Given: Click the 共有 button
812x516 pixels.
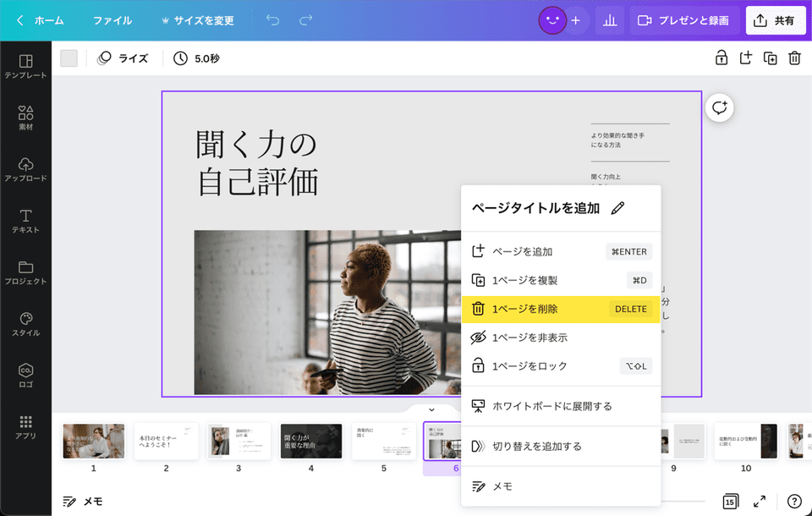Looking at the screenshot, I should coord(776,19).
